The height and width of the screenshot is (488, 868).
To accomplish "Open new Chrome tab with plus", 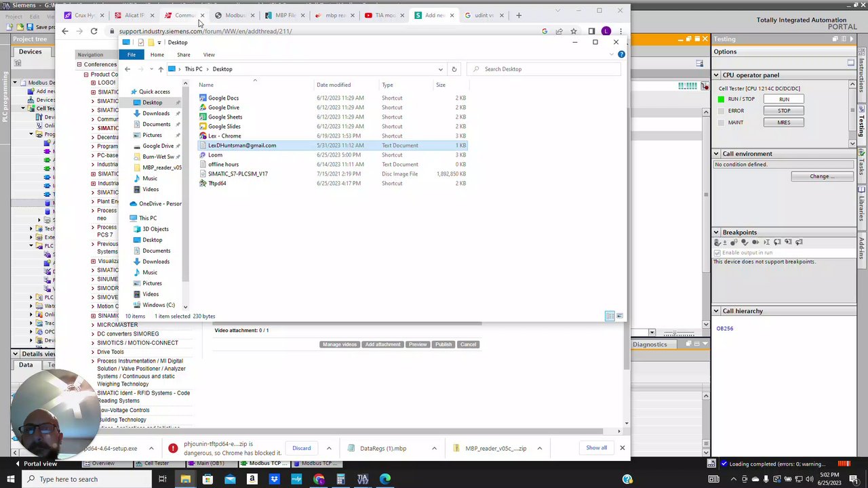I will coord(519,15).
